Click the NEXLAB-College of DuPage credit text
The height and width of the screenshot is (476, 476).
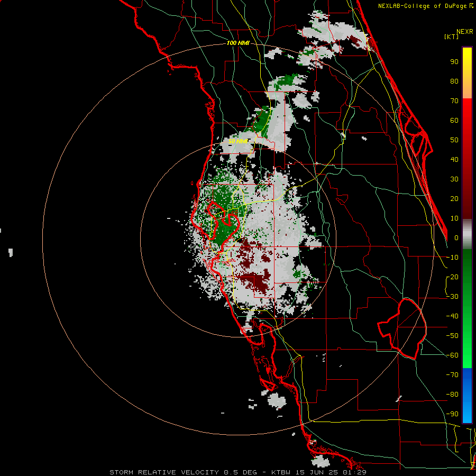pyautogui.click(x=425, y=6)
